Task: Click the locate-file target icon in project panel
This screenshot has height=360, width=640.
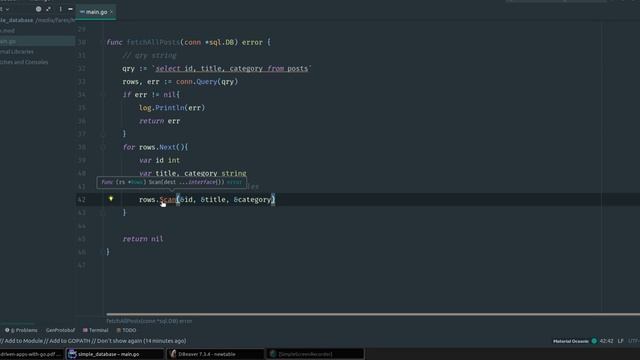Action: click(38, 9)
